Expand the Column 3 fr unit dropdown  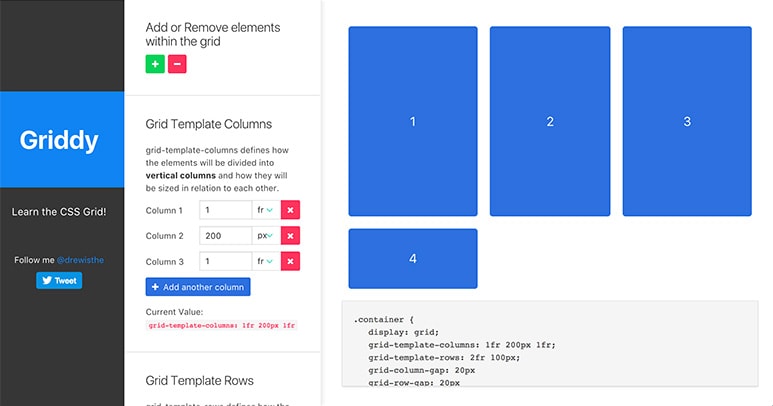click(265, 261)
